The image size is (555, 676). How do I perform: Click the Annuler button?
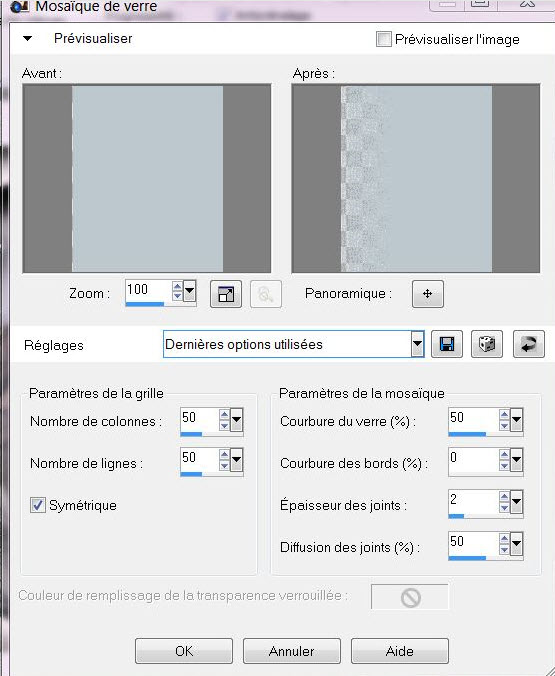[292, 651]
